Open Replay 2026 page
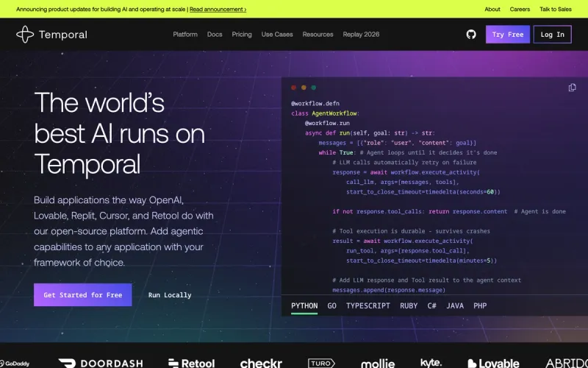The width and height of the screenshot is (588, 368). pos(361,34)
